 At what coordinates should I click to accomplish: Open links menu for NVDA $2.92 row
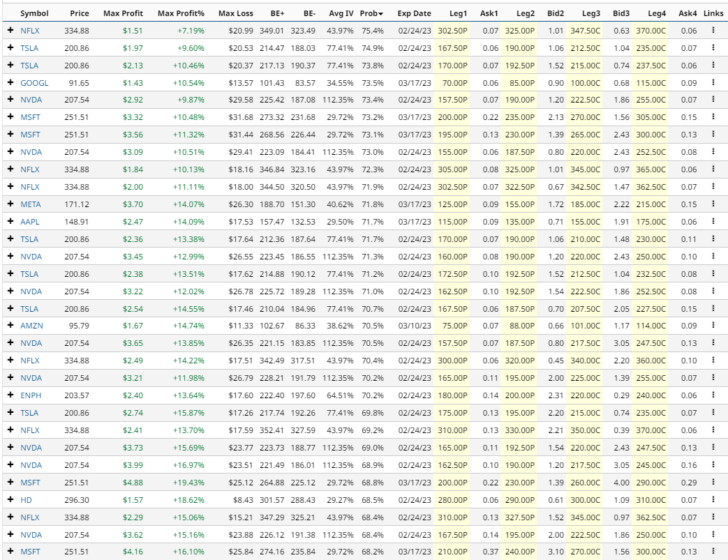pyautogui.click(x=713, y=100)
